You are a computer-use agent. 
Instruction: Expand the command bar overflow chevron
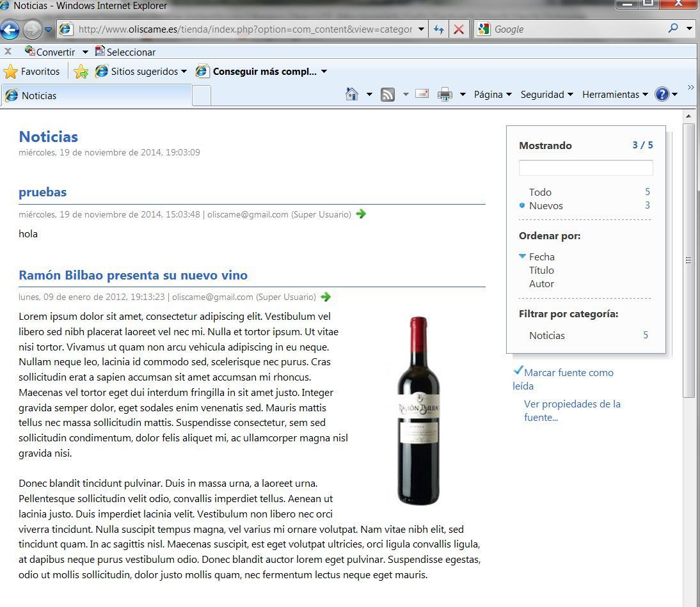tap(690, 88)
